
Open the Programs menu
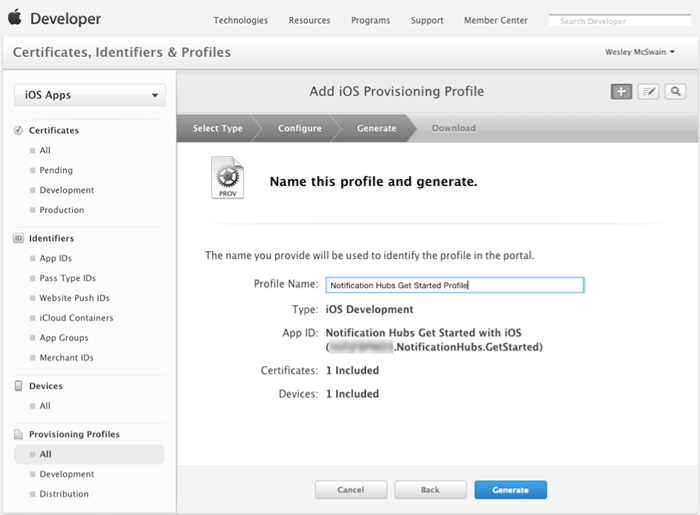pos(371,21)
